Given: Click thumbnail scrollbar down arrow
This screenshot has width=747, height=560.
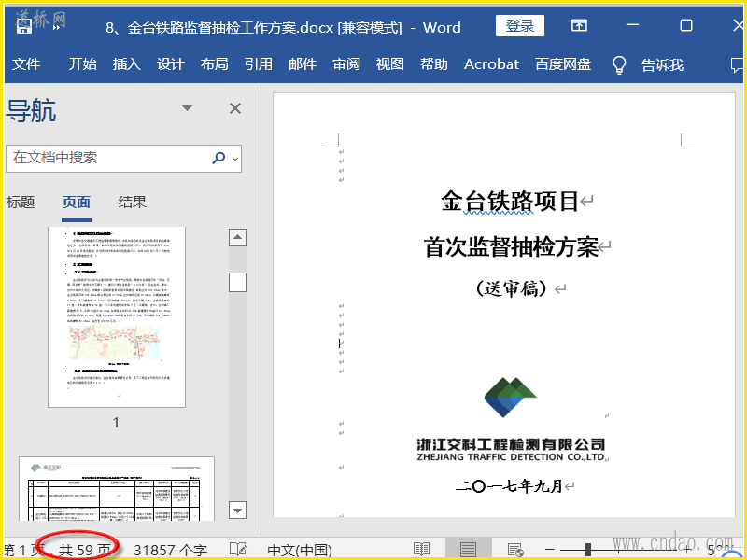Looking at the screenshot, I should point(238,510).
